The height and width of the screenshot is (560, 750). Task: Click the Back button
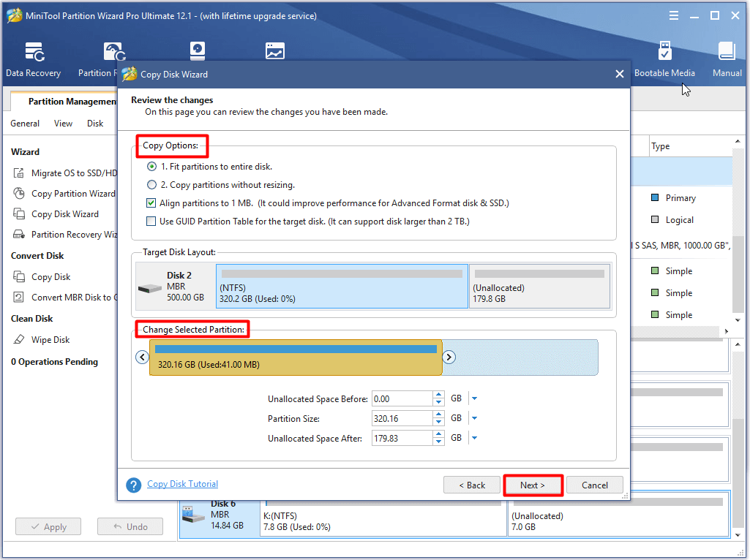point(472,485)
